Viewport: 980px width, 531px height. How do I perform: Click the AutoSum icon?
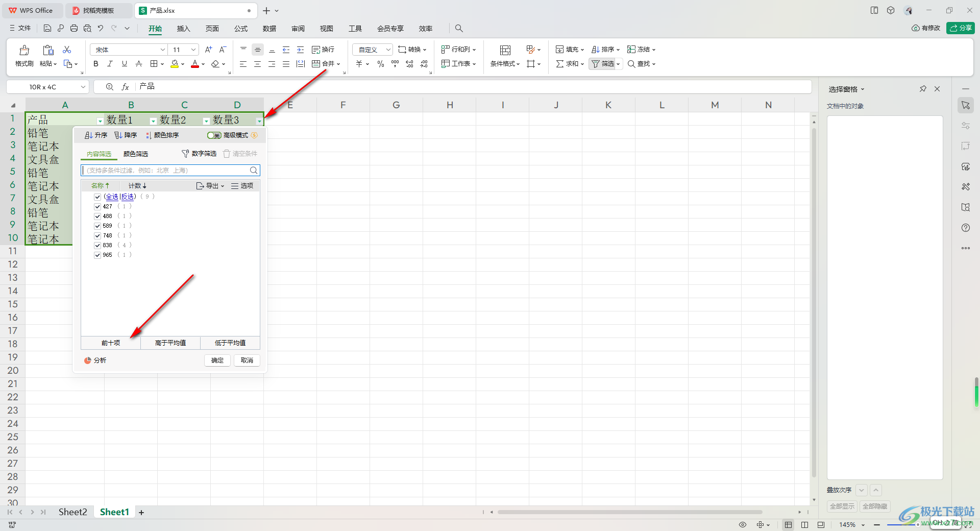tap(560, 64)
